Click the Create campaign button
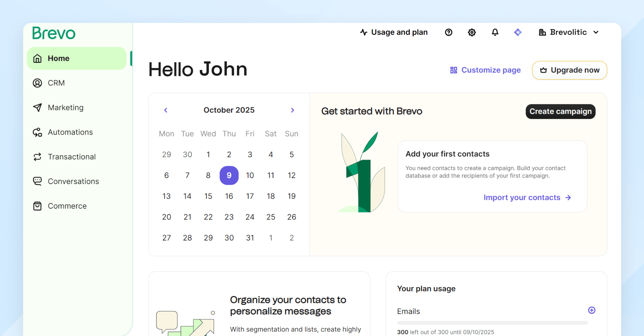 tap(560, 112)
